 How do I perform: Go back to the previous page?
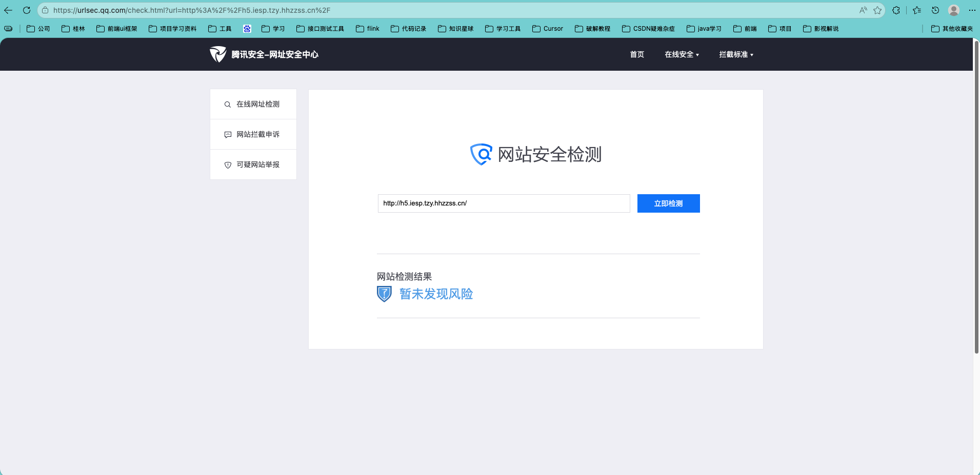pos(8,10)
